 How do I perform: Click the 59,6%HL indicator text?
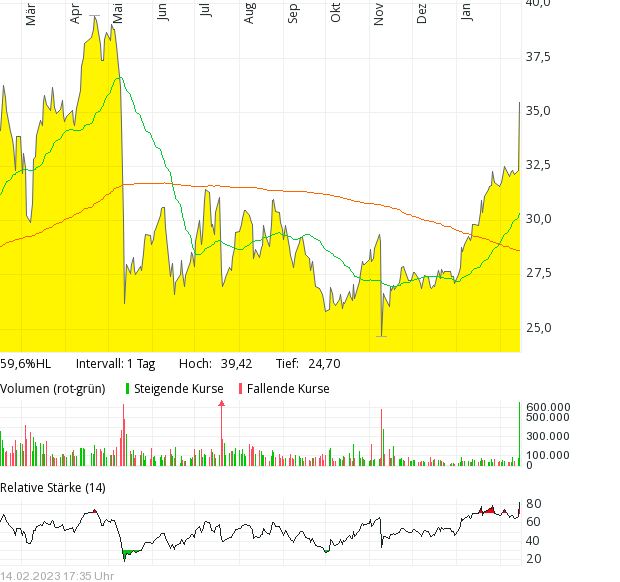click(25, 364)
